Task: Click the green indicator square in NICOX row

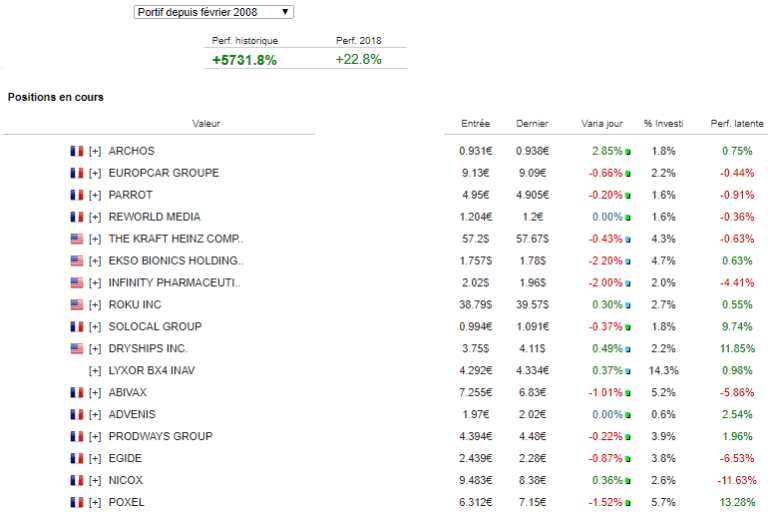Action: [628, 482]
